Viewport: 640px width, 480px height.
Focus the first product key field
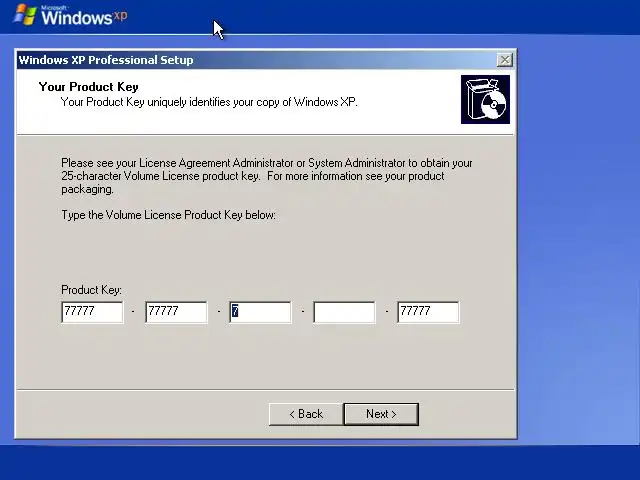(x=92, y=312)
